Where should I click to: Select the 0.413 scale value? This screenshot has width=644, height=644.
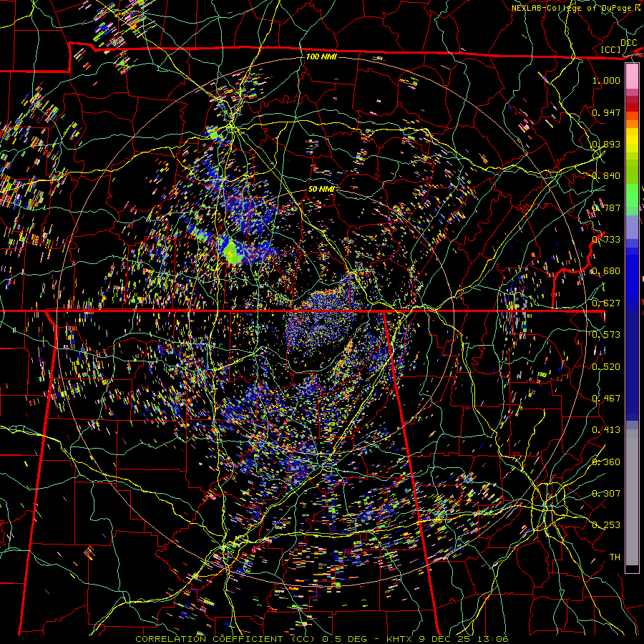606,429
